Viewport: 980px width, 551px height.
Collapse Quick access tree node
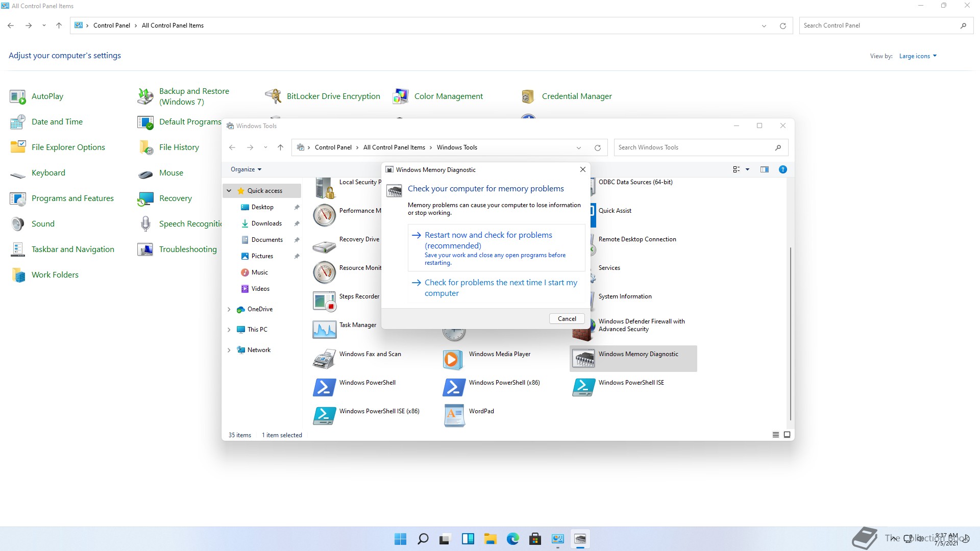click(x=229, y=191)
